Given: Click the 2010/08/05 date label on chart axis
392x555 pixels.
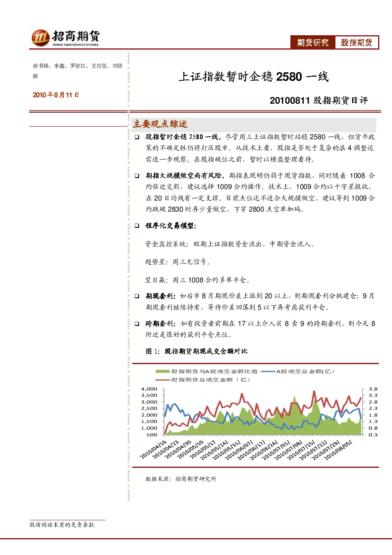Looking at the screenshot, I should pyautogui.click(x=338, y=449).
